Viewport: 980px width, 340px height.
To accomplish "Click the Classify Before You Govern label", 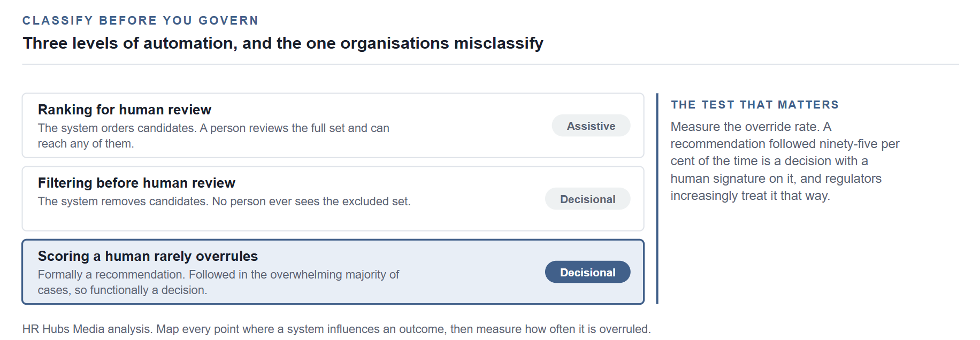I will click(x=140, y=20).
